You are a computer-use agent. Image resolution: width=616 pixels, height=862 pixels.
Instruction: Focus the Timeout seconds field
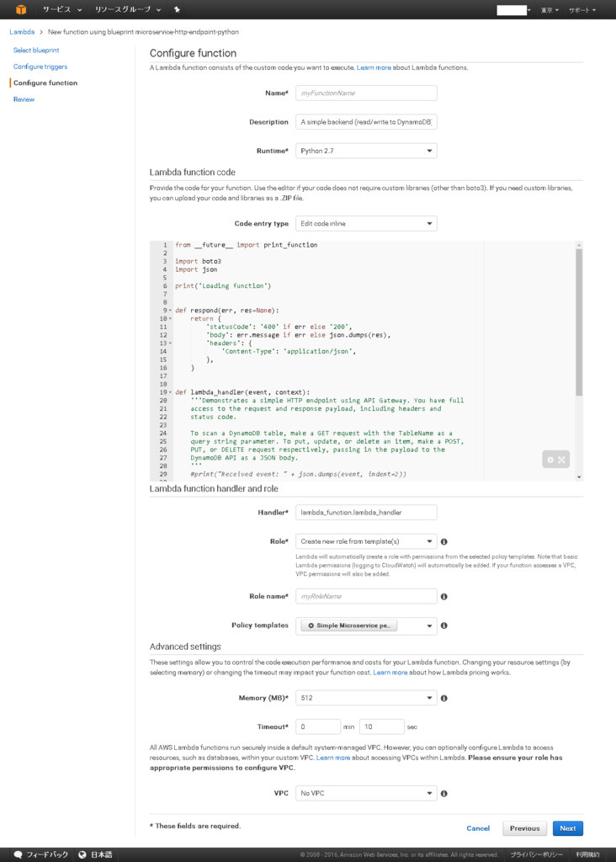(x=381, y=726)
